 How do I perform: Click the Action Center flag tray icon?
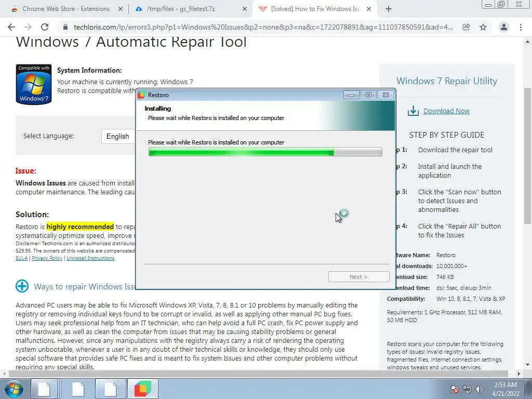click(x=454, y=389)
